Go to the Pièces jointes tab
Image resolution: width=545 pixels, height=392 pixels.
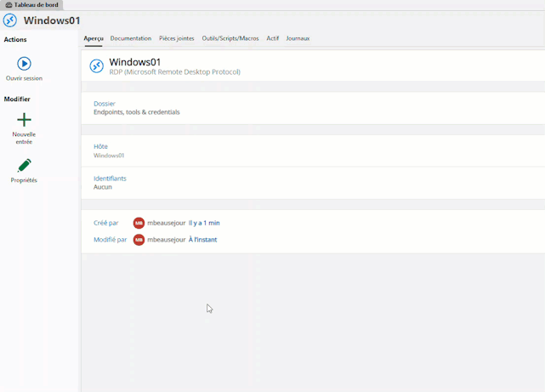[x=177, y=38]
